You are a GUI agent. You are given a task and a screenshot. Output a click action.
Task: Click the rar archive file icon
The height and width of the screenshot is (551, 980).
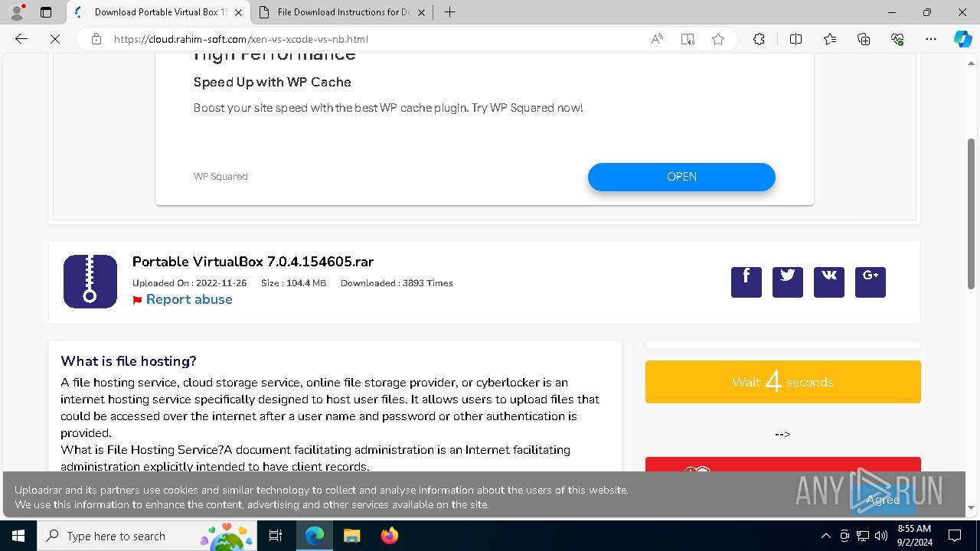point(90,282)
